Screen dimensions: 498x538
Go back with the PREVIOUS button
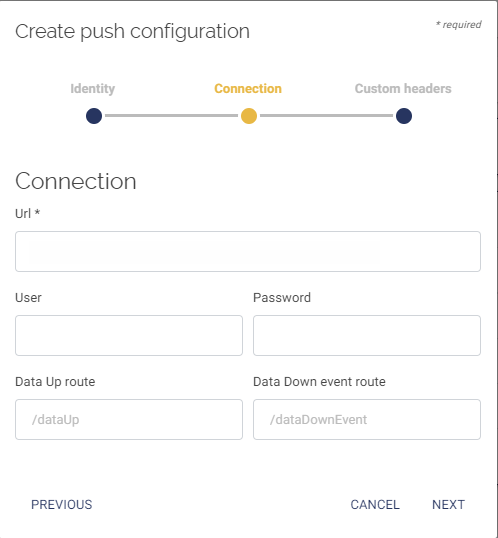[x=62, y=505]
